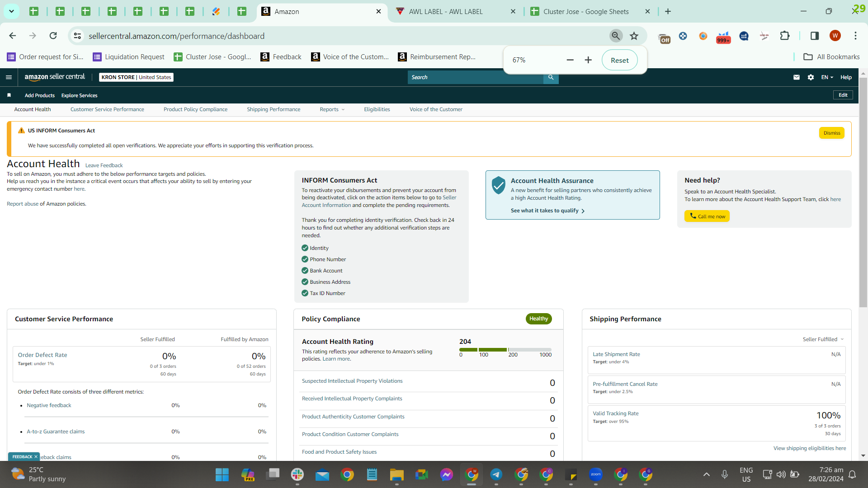Reload the page with the refresh icon

coord(53,36)
